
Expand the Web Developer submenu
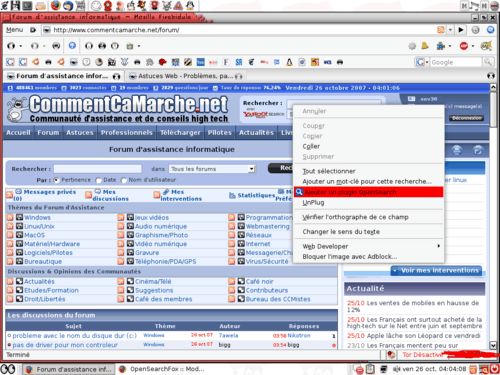[368, 246]
